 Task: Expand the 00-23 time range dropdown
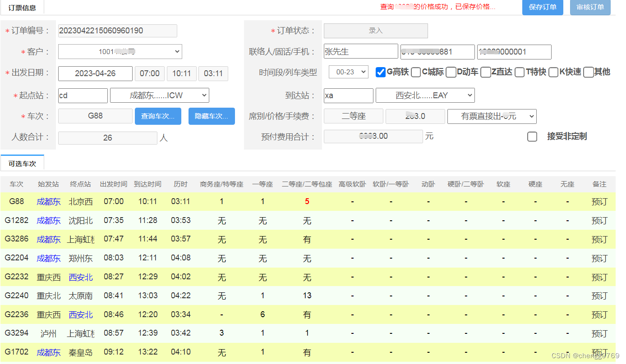pos(349,72)
